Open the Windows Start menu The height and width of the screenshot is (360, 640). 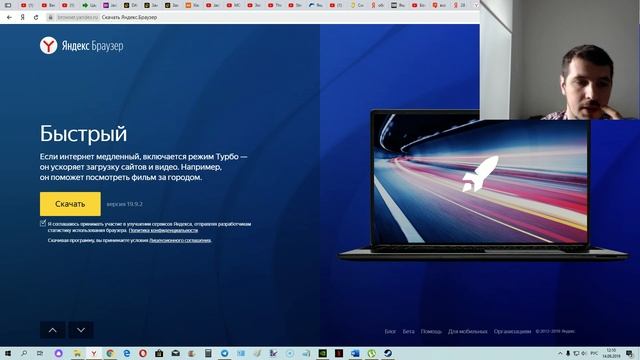pyautogui.click(x=8, y=353)
